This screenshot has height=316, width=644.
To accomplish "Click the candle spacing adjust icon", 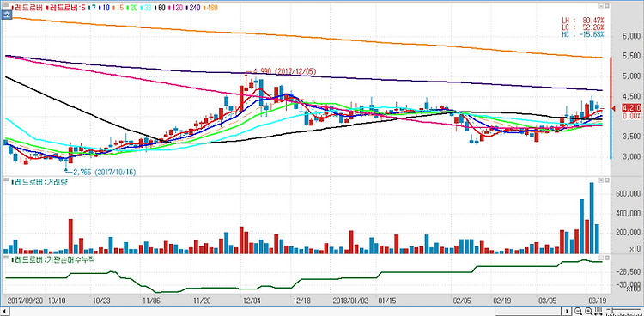I will pos(598,311).
